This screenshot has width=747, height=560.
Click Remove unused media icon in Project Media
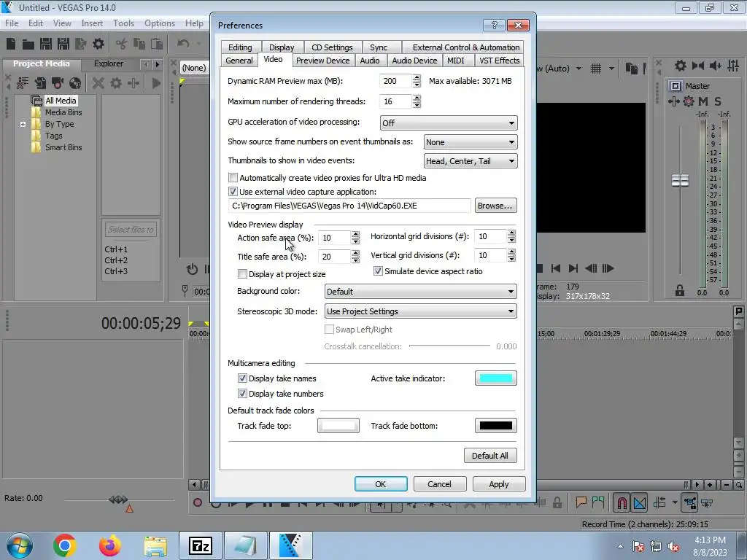click(23, 83)
